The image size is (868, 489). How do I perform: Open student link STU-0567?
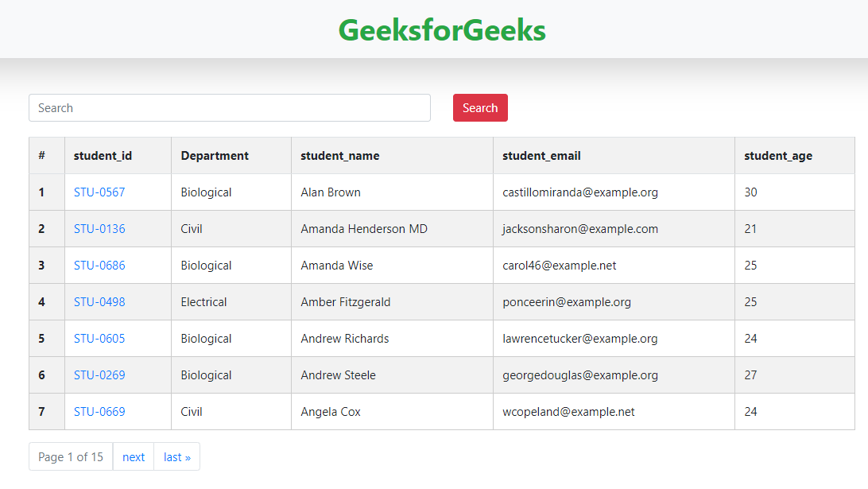pos(99,192)
